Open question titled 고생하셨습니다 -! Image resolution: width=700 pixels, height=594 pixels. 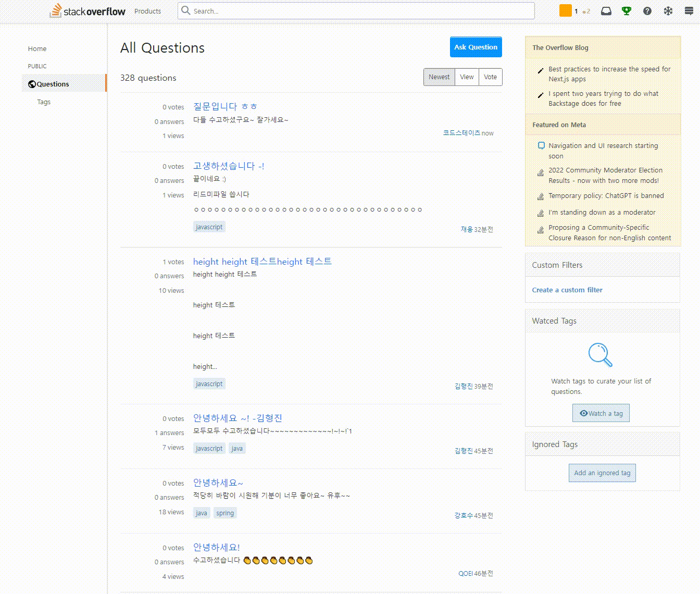[229, 166]
